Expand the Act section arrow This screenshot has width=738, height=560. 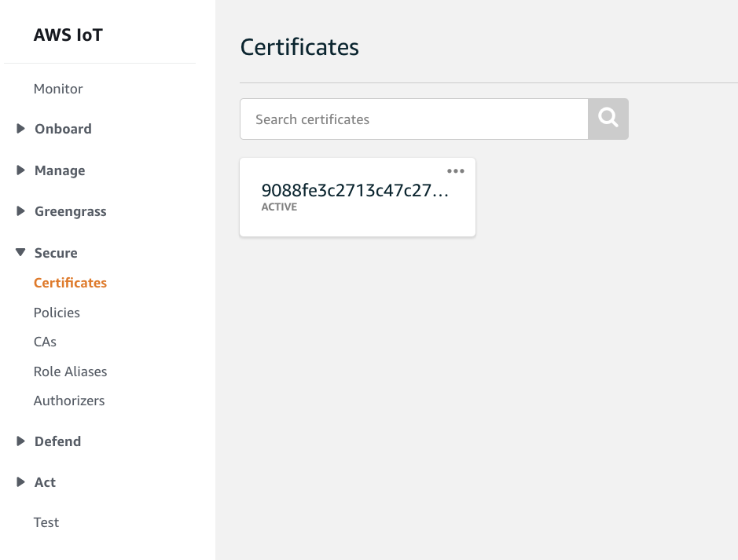click(20, 482)
